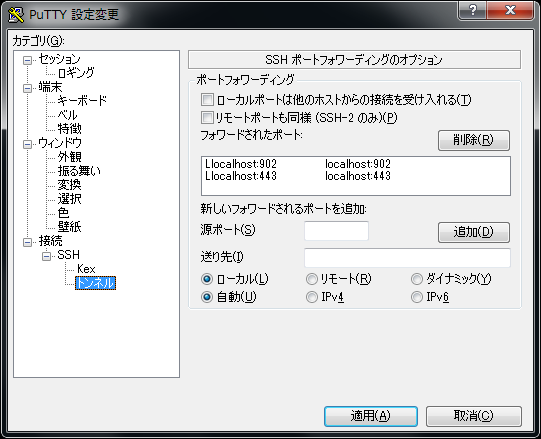Collapse the 端末 tree node
Image resolution: width=541 pixels, height=439 pixels.
[x=27, y=88]
